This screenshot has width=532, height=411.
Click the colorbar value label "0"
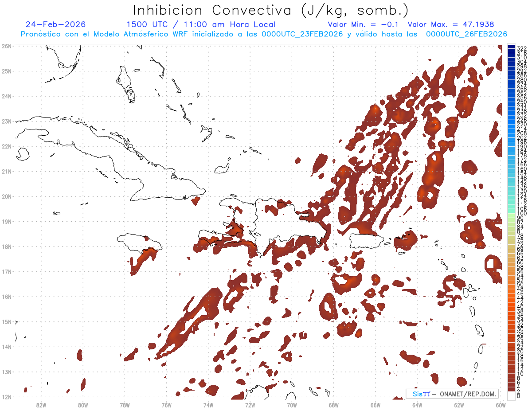coord(519,396)
